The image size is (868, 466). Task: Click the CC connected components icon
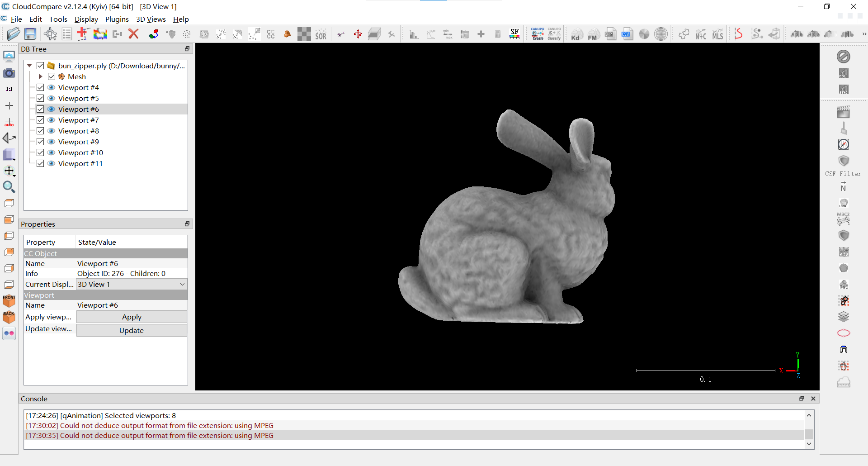[x=271, y=34]
